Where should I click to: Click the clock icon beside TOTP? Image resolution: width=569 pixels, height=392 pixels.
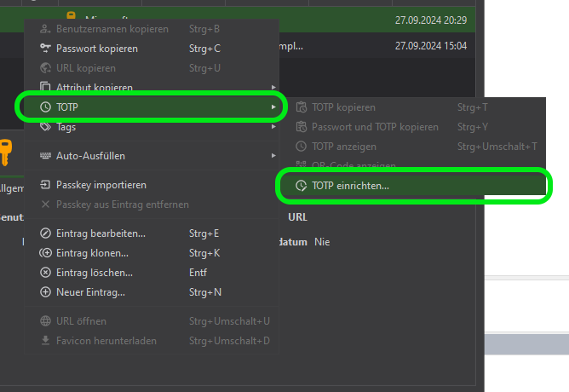coord(46,107)
